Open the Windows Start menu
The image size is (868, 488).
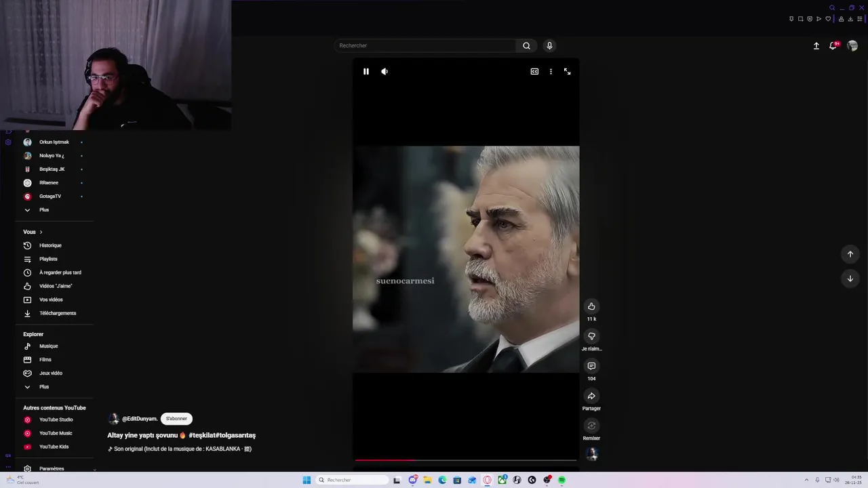[307, 480]
